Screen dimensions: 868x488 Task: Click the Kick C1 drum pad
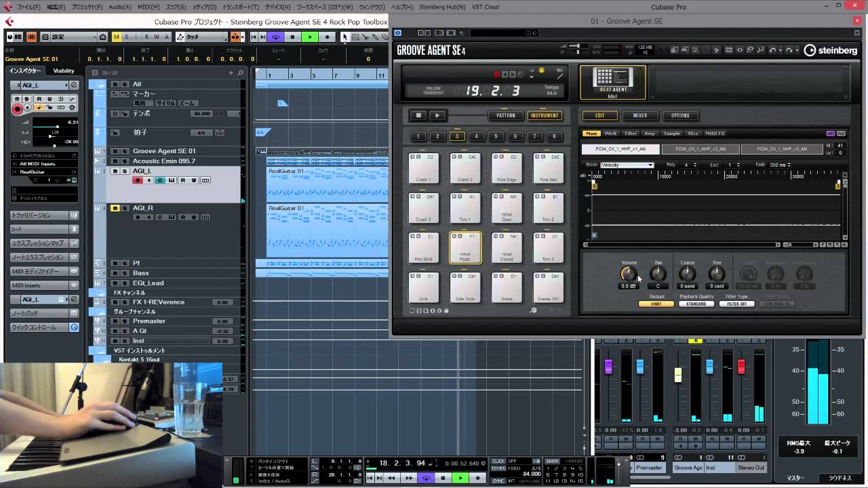click(424, 287)
